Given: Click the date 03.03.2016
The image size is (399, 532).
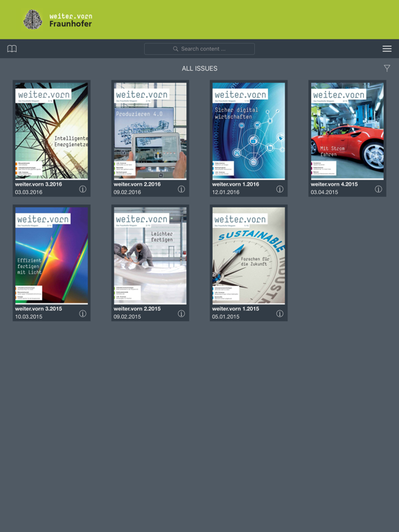Looking at the screenshot, I should 28,192.
